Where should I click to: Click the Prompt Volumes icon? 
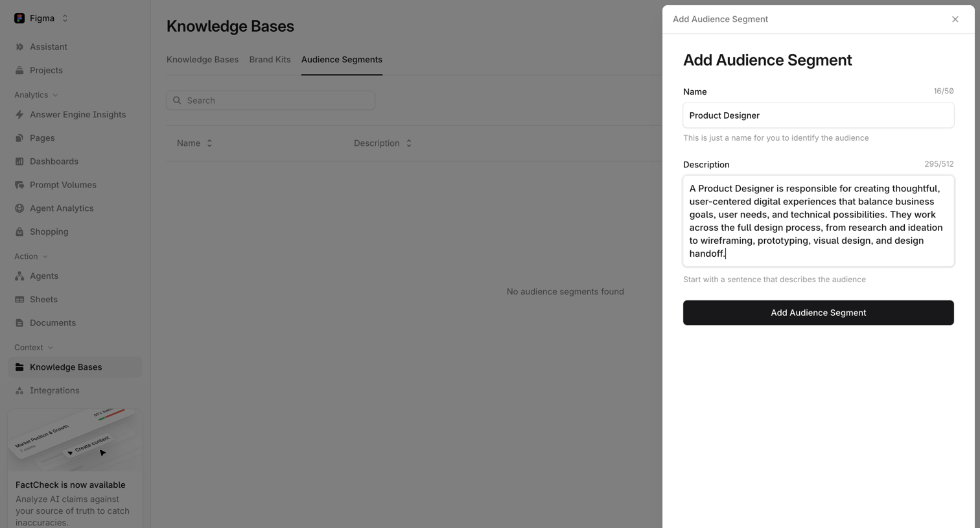click(x=19, y=185)
